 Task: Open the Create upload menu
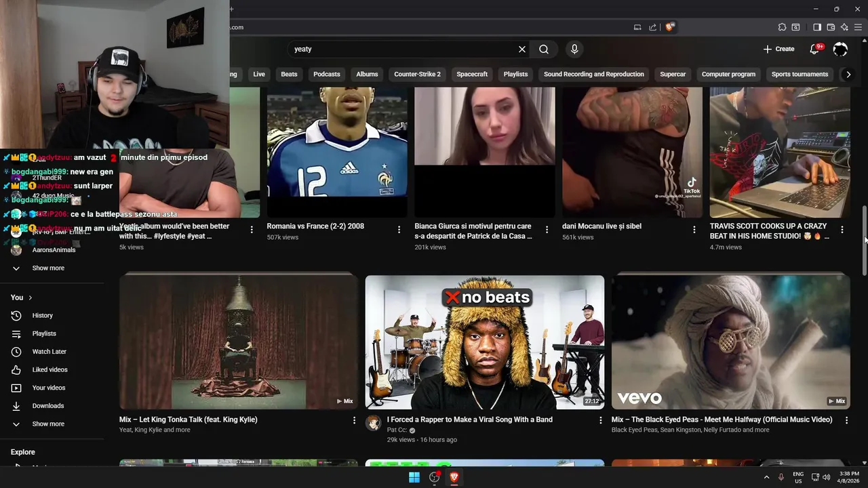778,49
